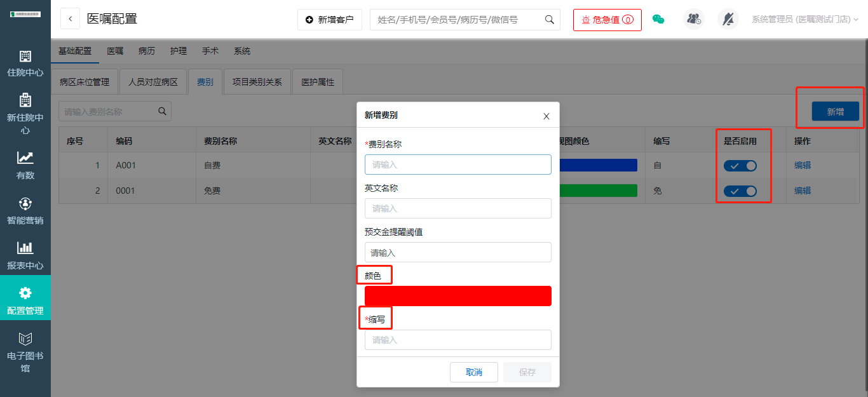This screenshot has width=868, height=397.
Task: Open 电子图书馆 in the sidebar
Action: (25, 353)
